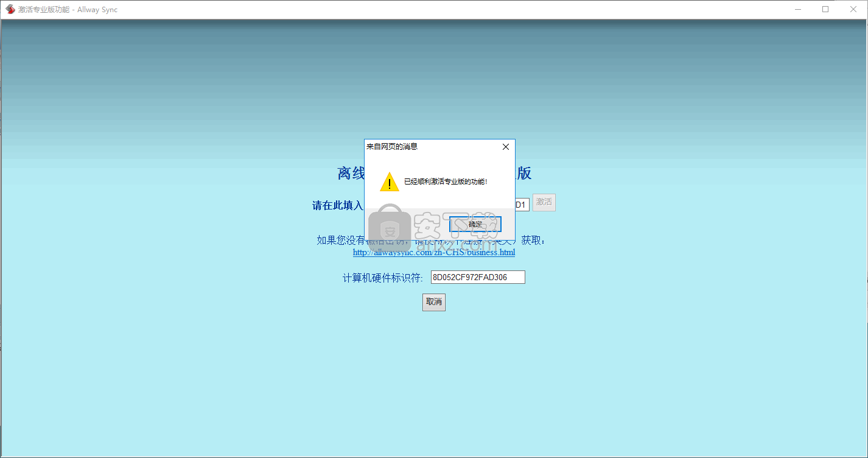This screenshot has height=458, width=868.
Task: Click the 取消 cancel button
Action: 434,302
